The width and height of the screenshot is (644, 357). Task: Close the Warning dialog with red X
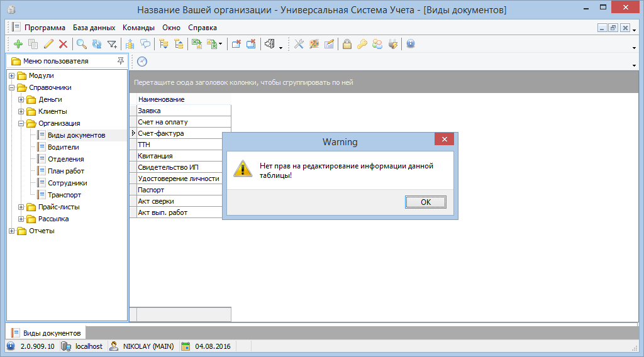coord(444,140)
